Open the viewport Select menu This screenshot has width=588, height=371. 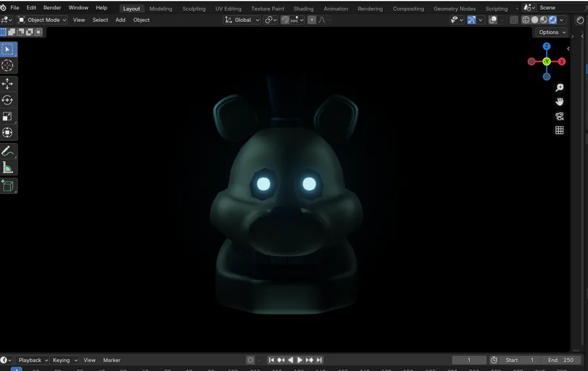point(100,20)
